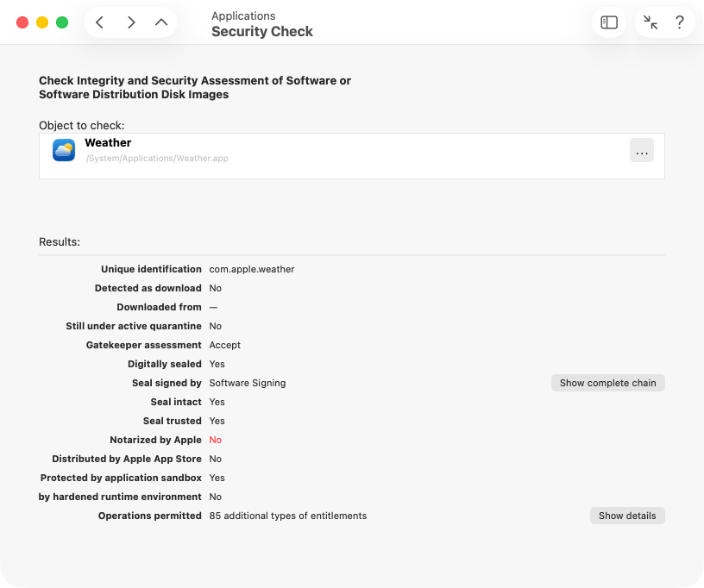Toggle the sidebar panel icon

[x=609, y=22]
